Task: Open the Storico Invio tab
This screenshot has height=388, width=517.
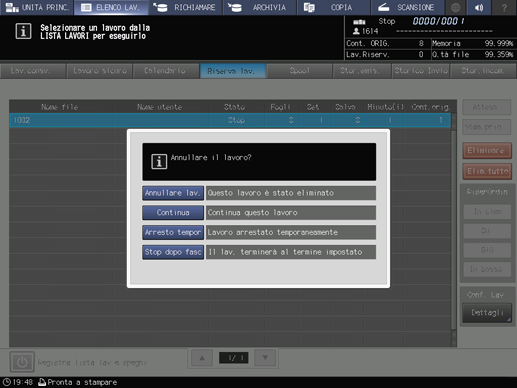Action: tap(421, 71)
